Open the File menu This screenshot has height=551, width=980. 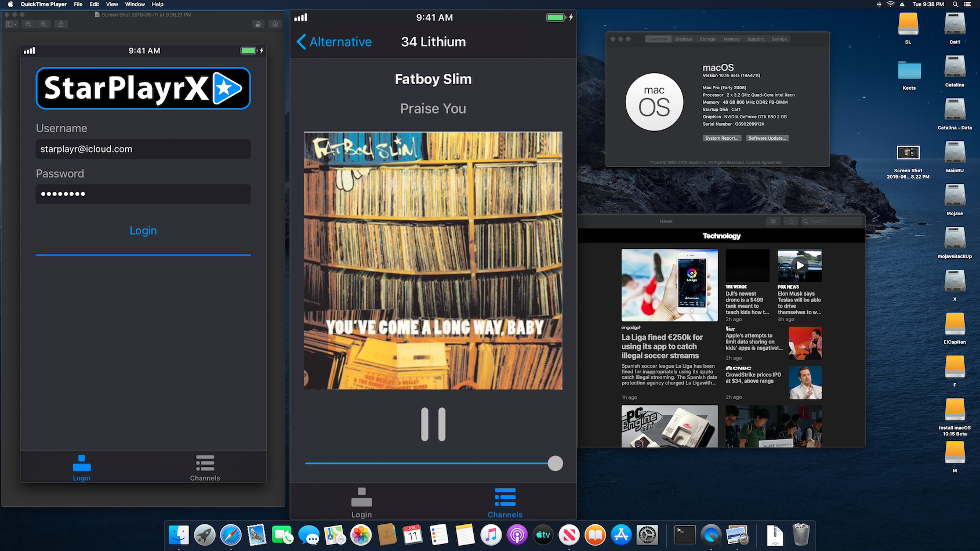coord(78,4)
